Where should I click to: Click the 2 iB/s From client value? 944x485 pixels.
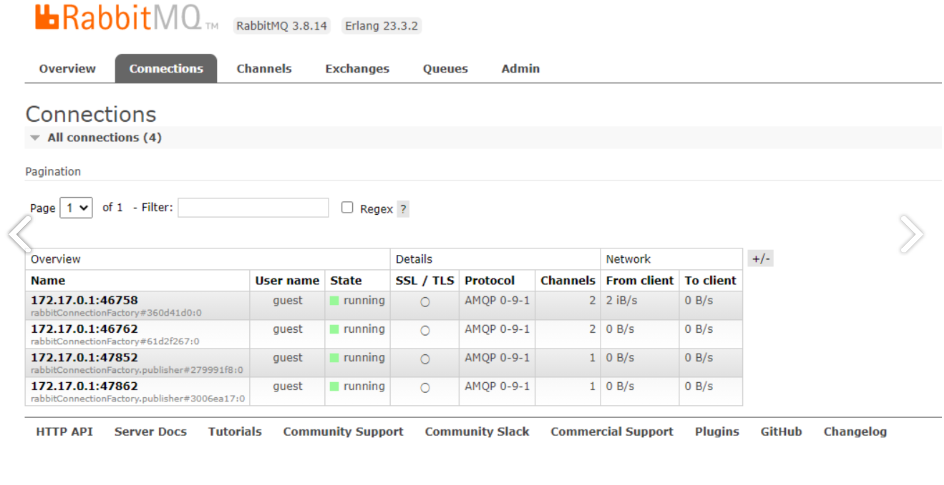621,300
